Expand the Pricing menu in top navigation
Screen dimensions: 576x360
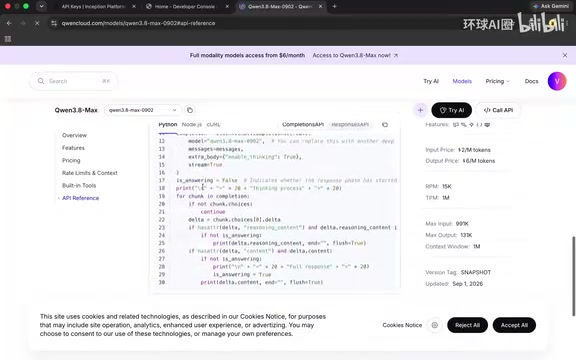498,81
